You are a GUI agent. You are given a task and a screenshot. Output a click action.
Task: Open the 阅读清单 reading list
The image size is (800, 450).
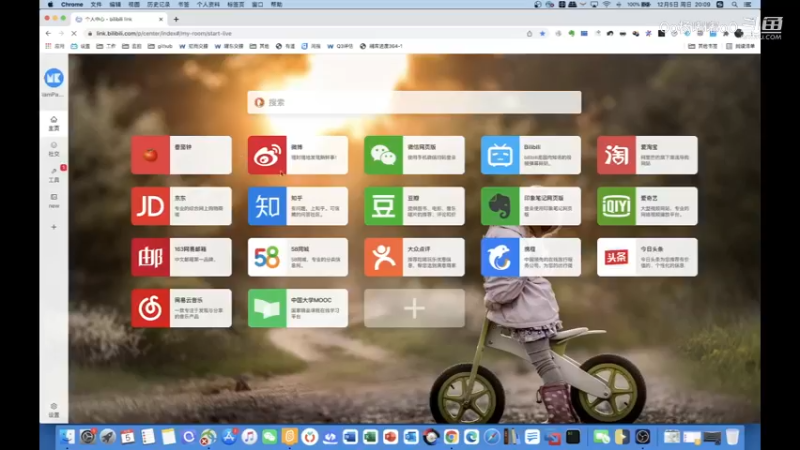click(740, 46)
